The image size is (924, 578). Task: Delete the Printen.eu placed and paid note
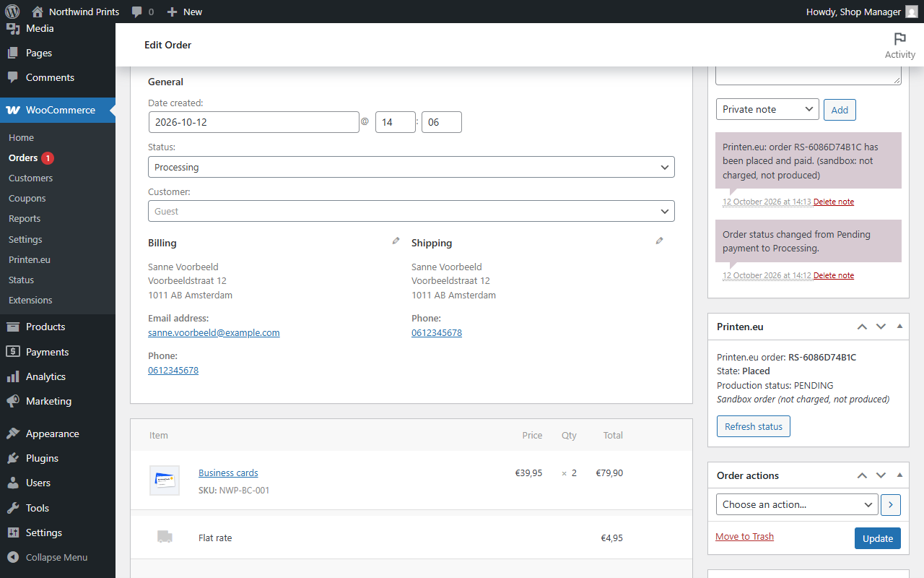tap(834, 202)
